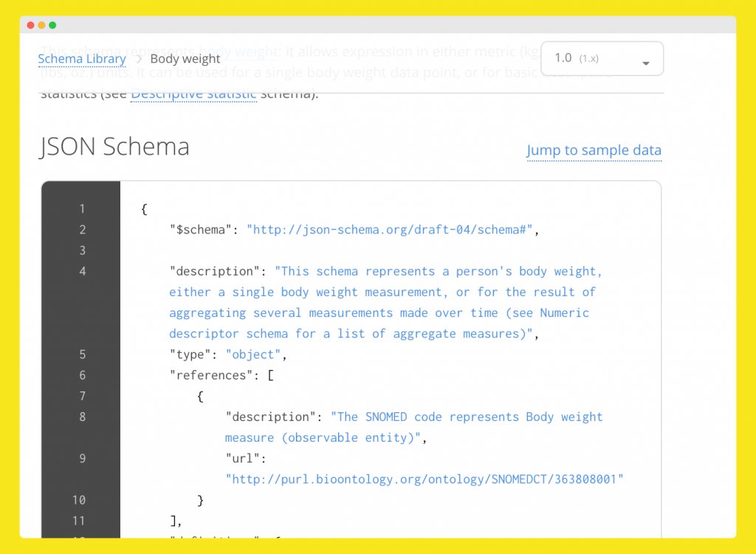Click the "object" value string

pyautogui.click(x=253, y=355)
